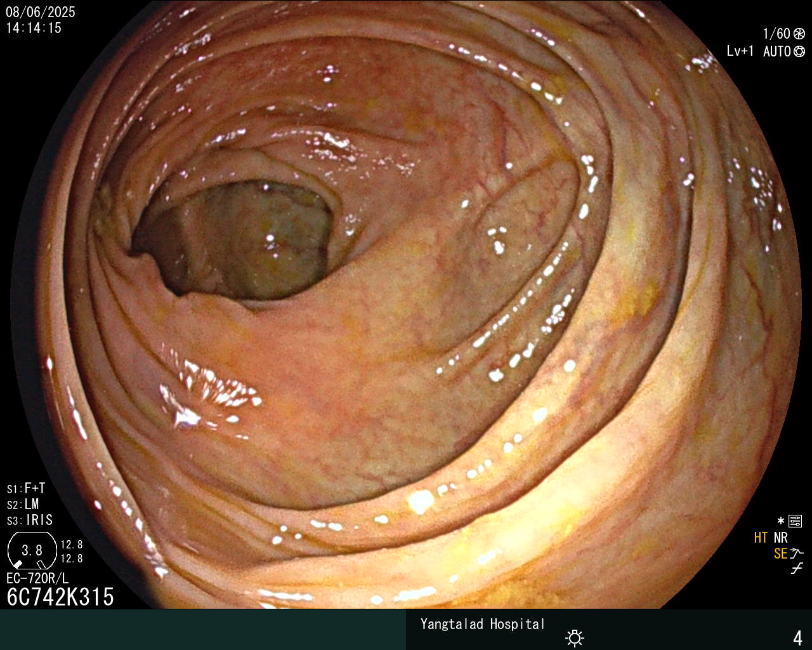Click the iris icon beside AUTO
The width and height of the screenshot is (812, 650).
coord(799,52)
